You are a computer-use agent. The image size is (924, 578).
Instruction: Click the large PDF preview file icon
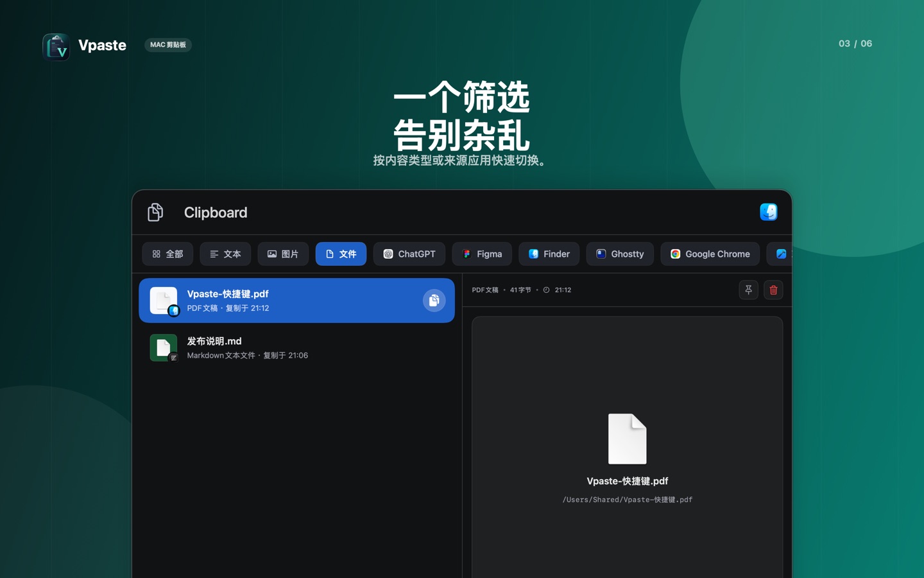628,439
